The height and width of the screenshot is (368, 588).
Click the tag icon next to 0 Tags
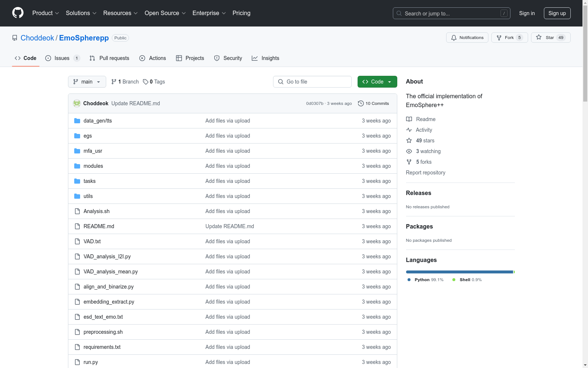pos(146,82)
